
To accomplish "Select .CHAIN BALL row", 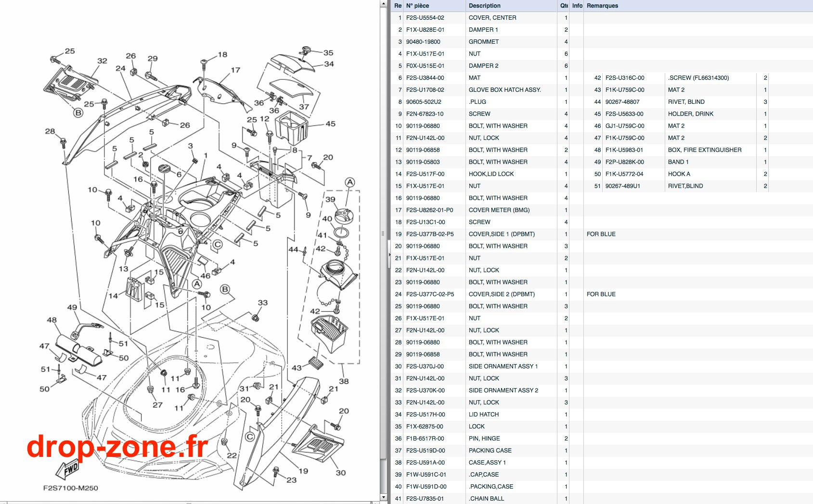I will (602, 499).
